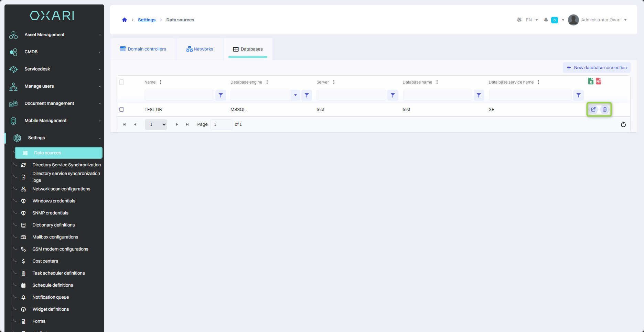Click the refresh icon below the table
The height and width of the screenshot is (332, 644).
[x=623, y=124]
